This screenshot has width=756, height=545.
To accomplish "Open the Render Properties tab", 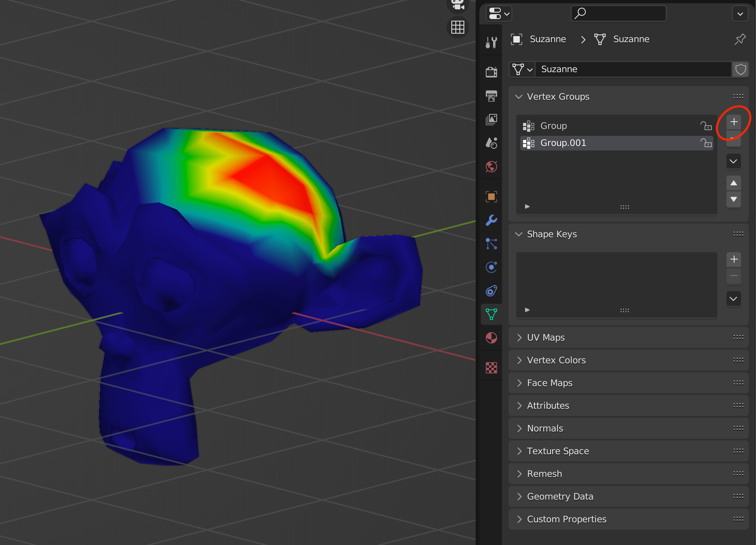I will pos(491,71).
